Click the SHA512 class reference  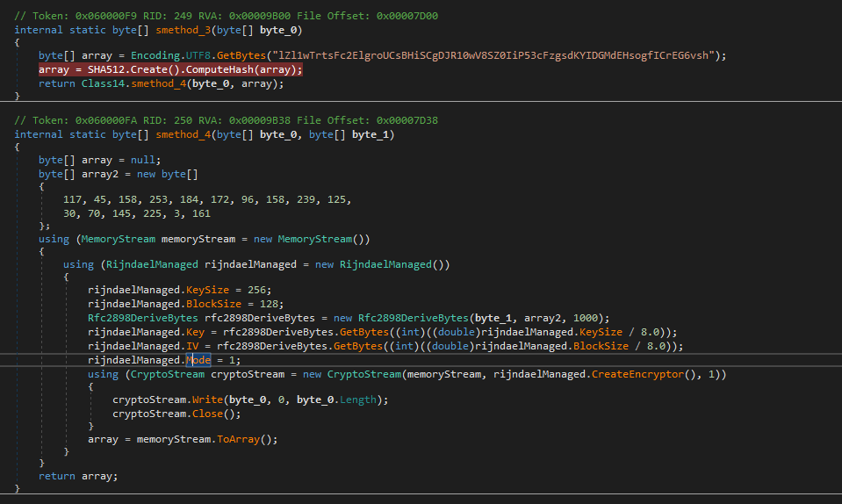click(x=106, y=69)
